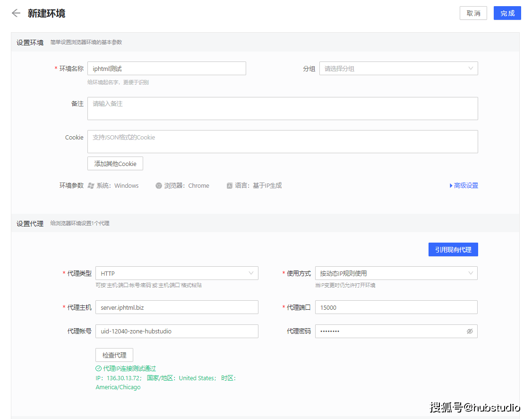The height and width of the screenshot is (419, 532).
Task: Open the 分组 group selection dropdown
Action: pyautogui.click(x=398, y=68)
